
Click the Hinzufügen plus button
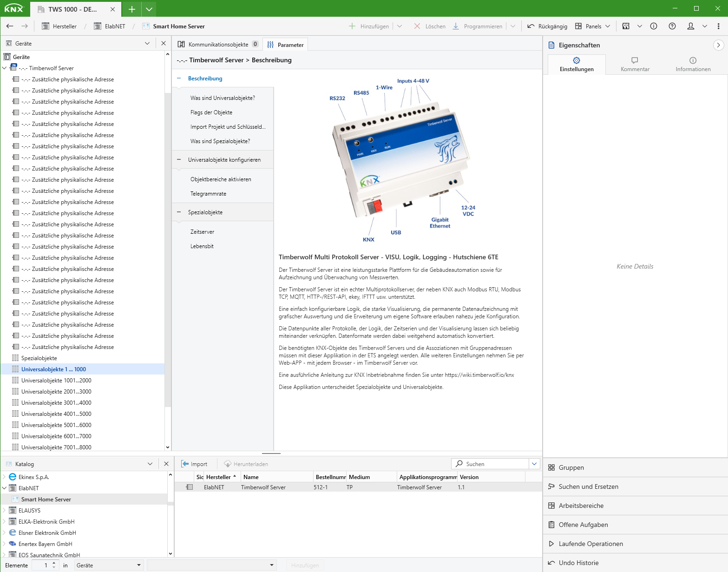tap(369, 26)
